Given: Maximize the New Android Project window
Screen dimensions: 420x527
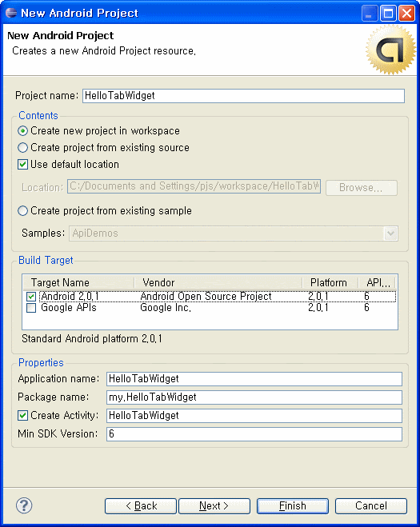Looking at the screenshot, I should 388,14.
